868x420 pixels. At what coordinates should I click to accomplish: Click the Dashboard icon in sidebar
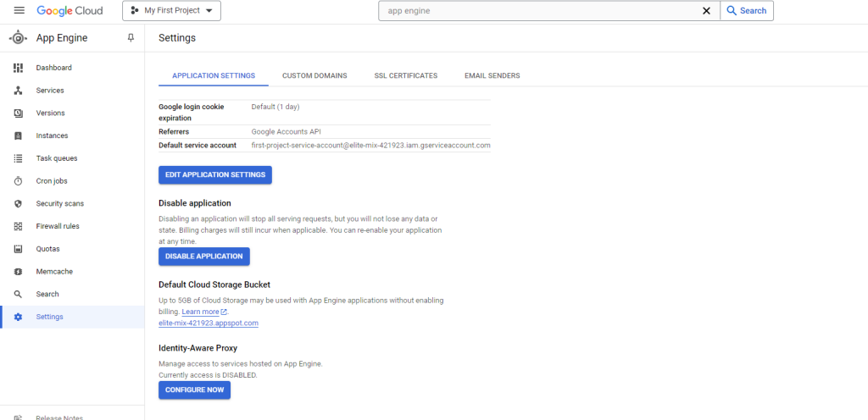pyautogui.click(x=18, y=68)
